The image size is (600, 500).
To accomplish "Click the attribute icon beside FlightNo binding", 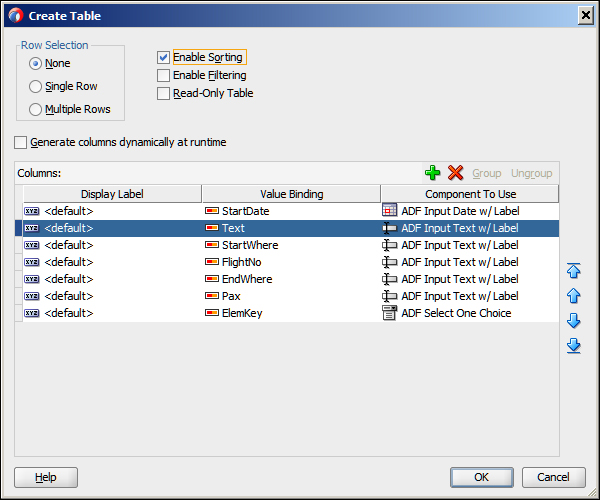I will coord(212,262).
